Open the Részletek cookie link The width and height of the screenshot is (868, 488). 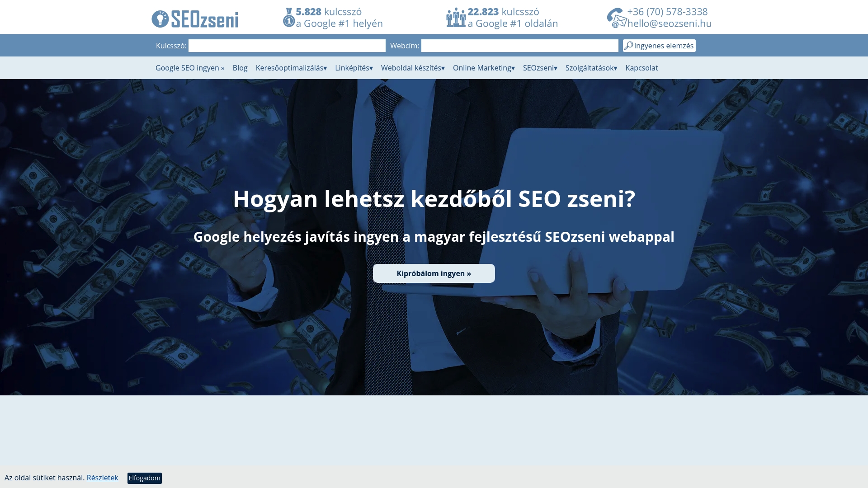point(102,477)
